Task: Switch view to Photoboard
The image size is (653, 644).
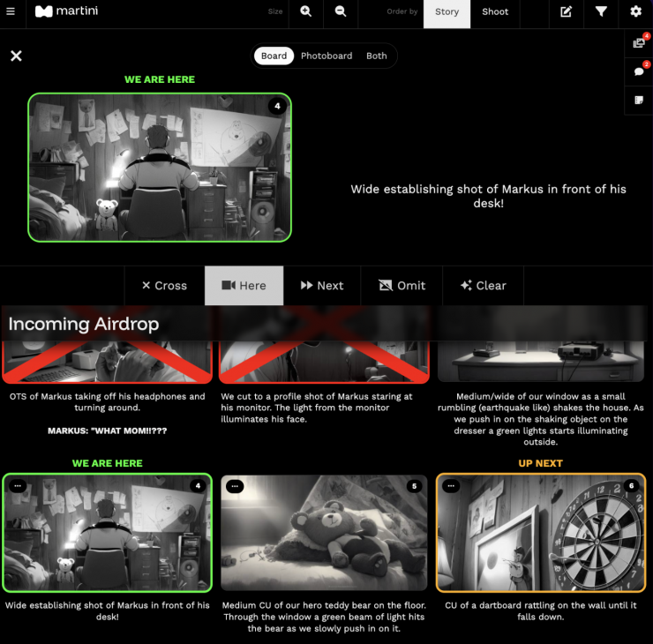Action: click(x=326, y=56)
